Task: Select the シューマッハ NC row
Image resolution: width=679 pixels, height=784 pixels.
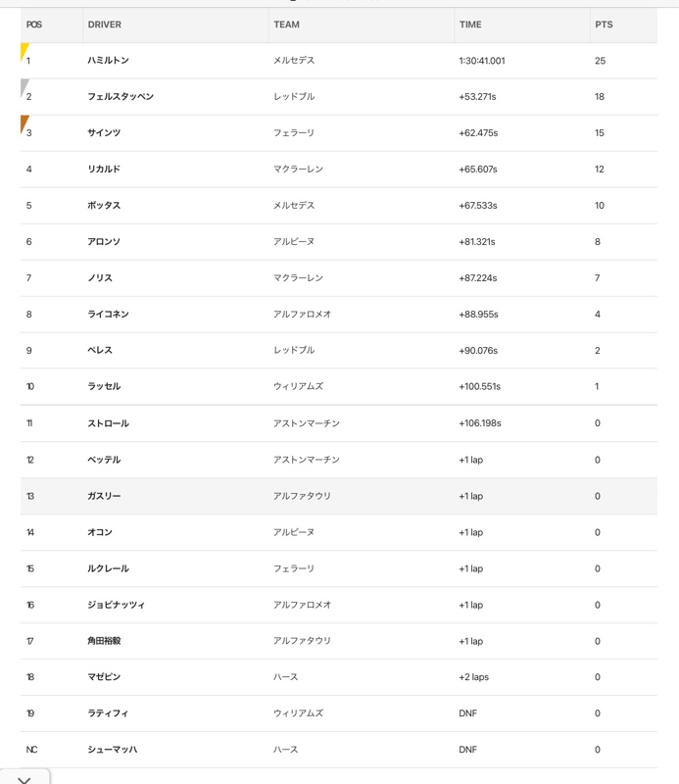Action: [x=338, y=750]
